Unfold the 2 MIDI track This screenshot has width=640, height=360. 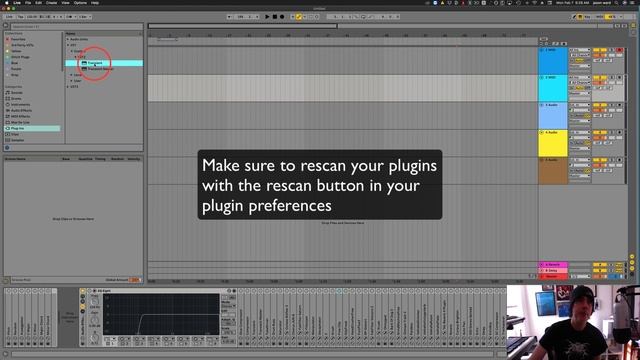tap(542, 78)
